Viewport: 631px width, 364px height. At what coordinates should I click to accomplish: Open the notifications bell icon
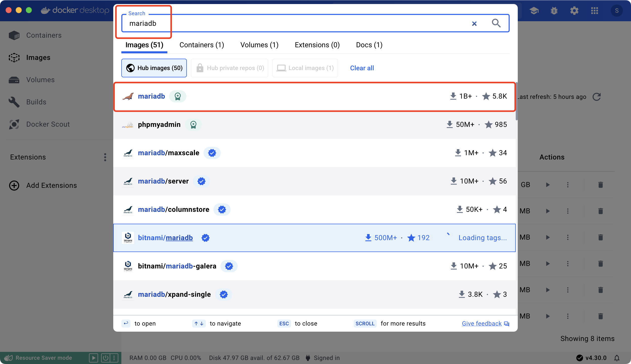[x=617, y=358]
